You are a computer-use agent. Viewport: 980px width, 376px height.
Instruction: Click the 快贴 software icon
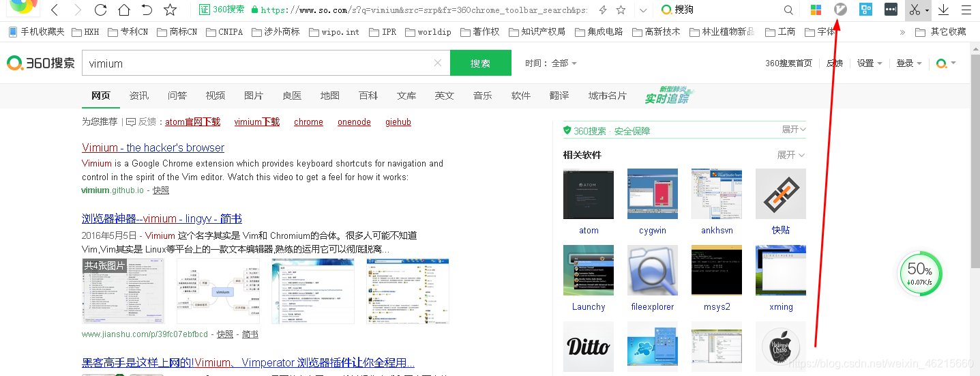coord(781,194)
